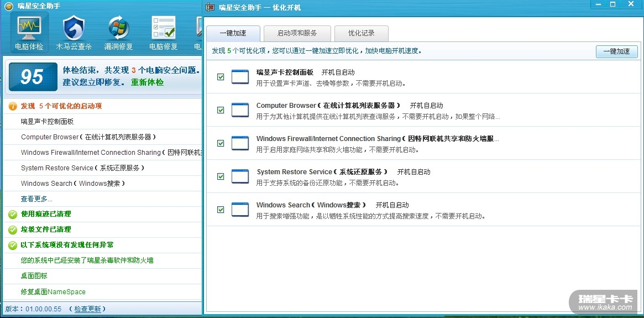644x318 pixels.
Task: Uncheck Windows Search checkbox
Action: [x=221, y=210]
